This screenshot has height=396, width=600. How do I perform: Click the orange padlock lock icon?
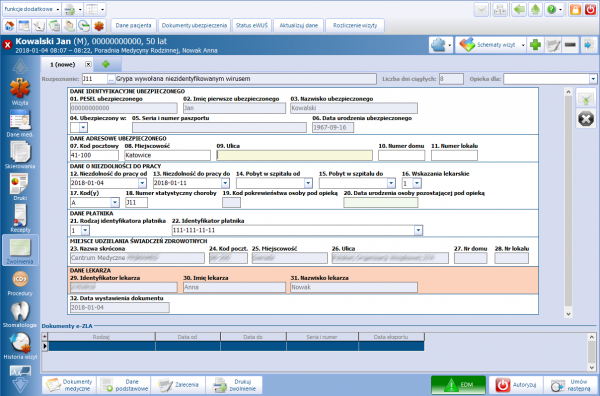(575, 9)
